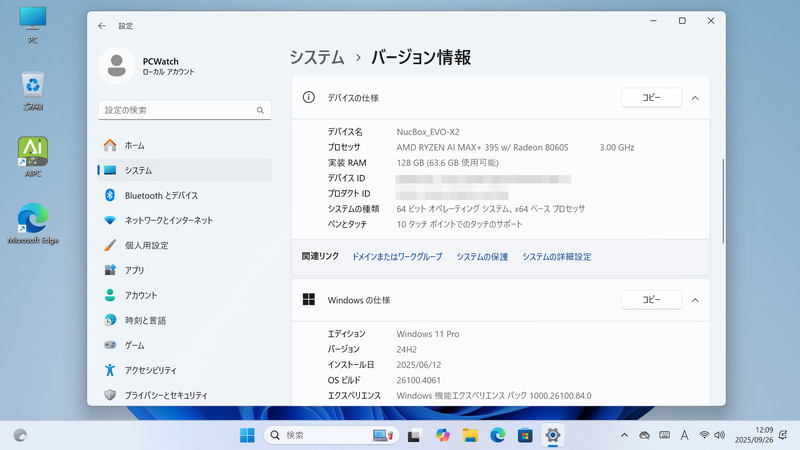Viewport: 800px width, 450px height.
Task: Click the 24H2 version value
Action: [x=407, y=349]
